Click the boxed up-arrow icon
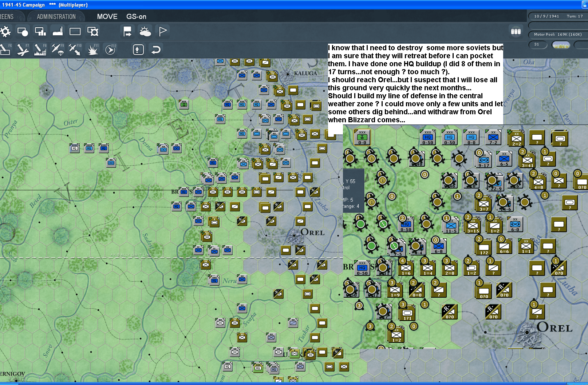Screen dimensions: 588x385 point(138,49)
